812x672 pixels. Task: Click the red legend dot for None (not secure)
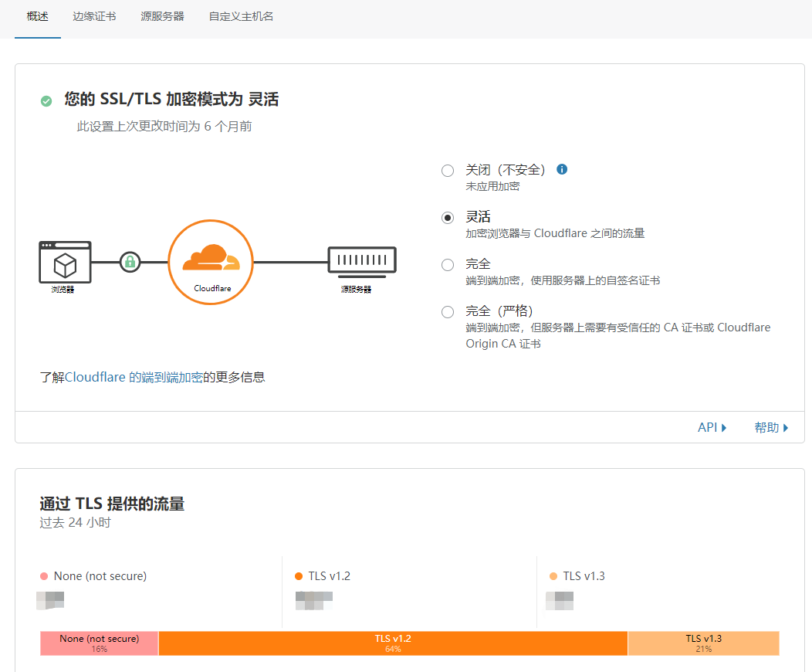[x=44, y=575]
